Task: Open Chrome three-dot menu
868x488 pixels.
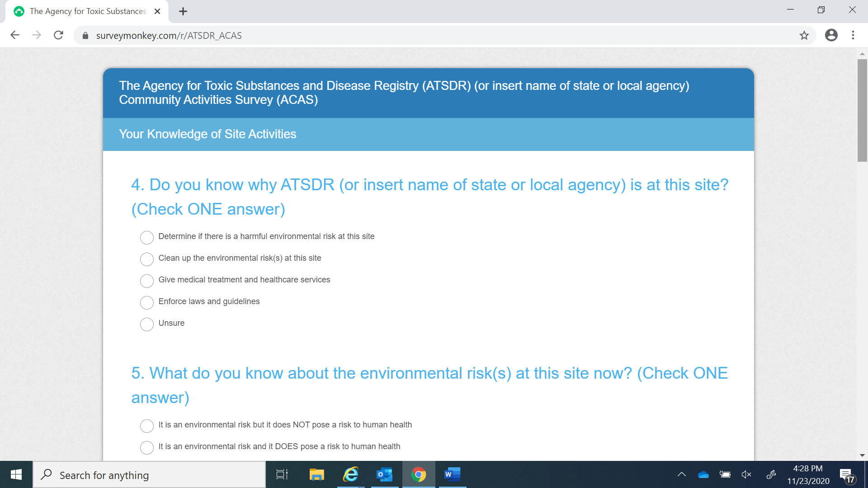Action: [853, 35]
